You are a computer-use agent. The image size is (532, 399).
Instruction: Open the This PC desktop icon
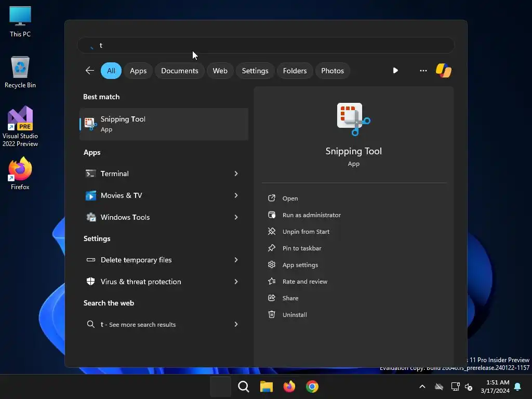20,21
